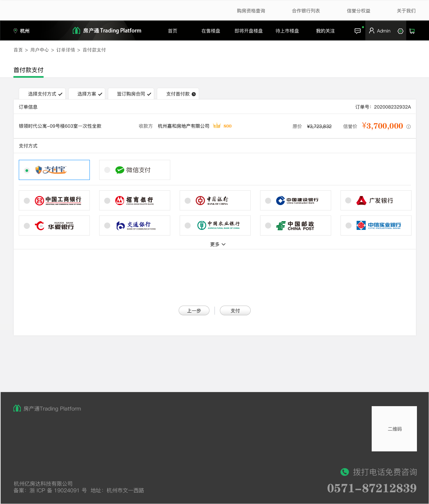Click the 支付 button
The image size is (429, 504).
[x=235, y=311]
